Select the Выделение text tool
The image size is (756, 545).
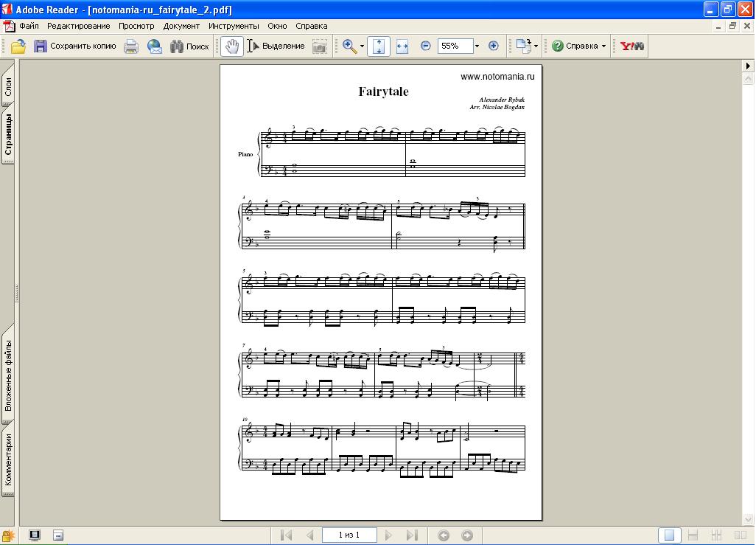[x=276, y=46]
